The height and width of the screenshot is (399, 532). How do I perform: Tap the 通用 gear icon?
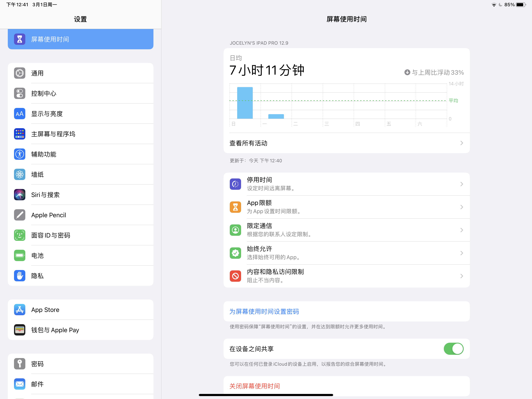click(19, 73)
